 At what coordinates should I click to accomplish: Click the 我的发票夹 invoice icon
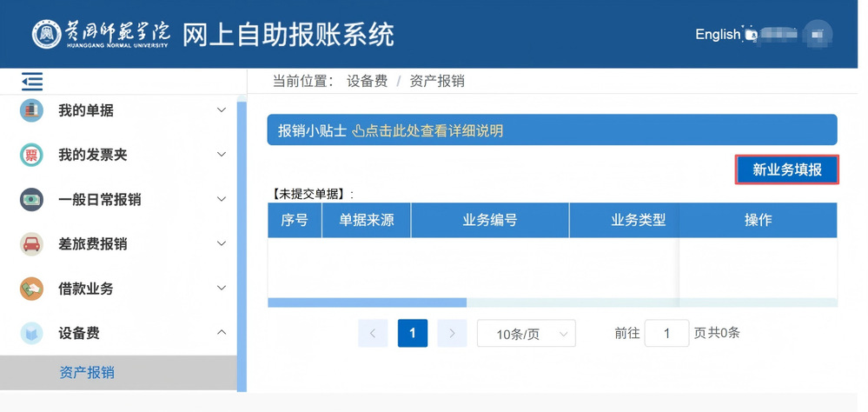[31, 155]
